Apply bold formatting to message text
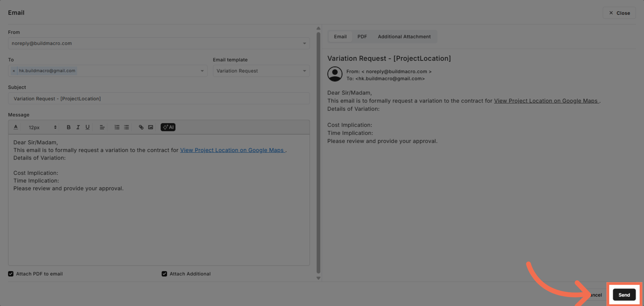This screenshot has width=644, height=306. tap(69, 127)
